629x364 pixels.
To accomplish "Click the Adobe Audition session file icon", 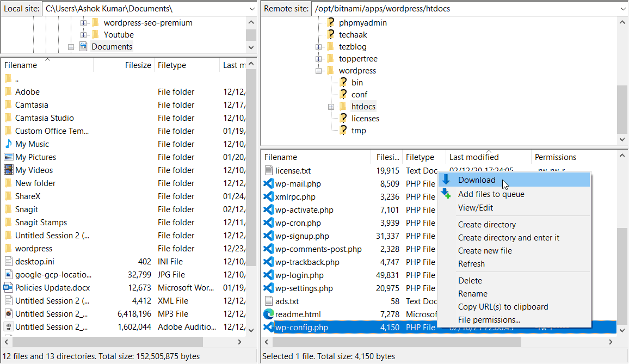I will tap(8, 326).
